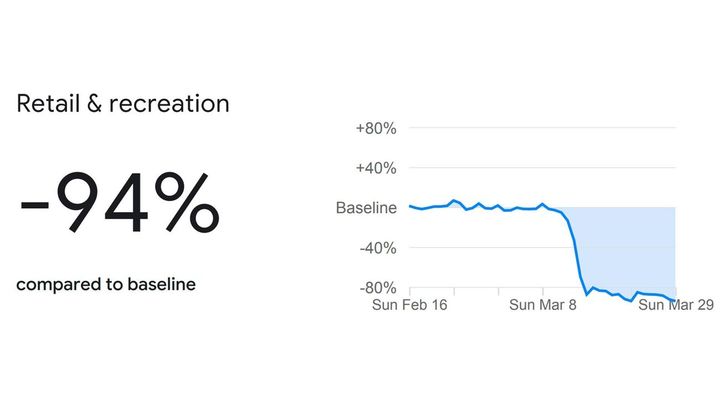Select the -40% y-axis label

(378, 247)
